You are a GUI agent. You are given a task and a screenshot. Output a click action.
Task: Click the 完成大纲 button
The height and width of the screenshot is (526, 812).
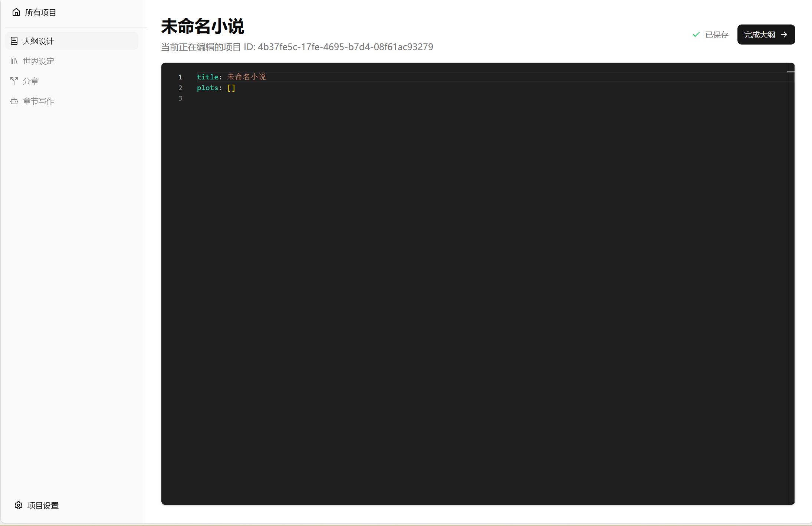coord(766,35)
